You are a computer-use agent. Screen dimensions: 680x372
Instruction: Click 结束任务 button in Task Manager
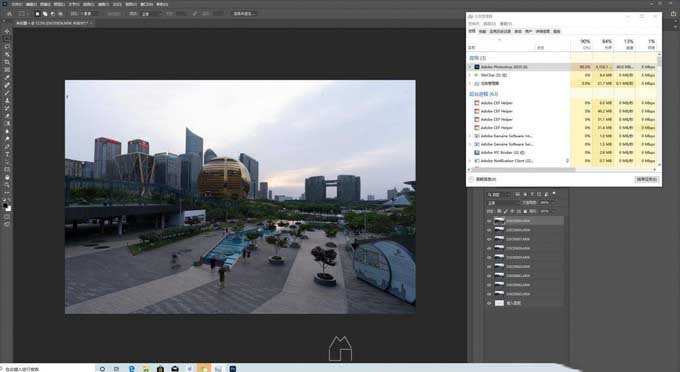pyautogui.click(x=647, y=179)
